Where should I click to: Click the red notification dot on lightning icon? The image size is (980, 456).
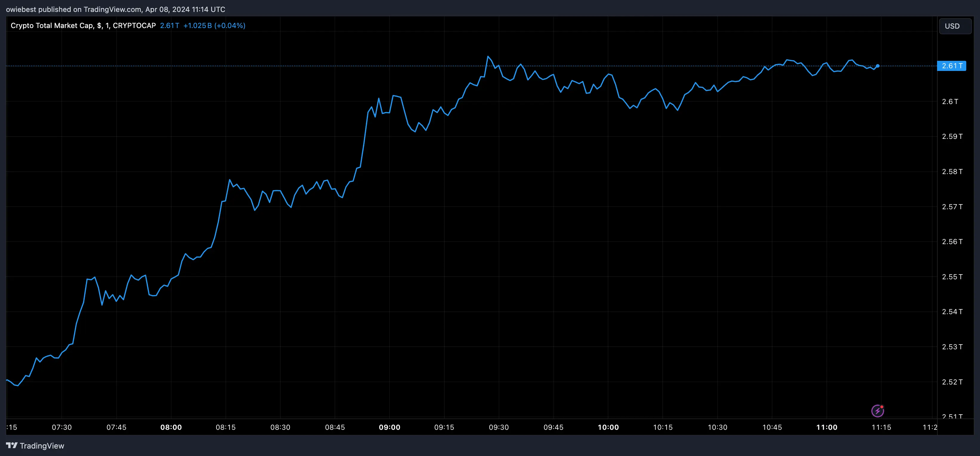coord(882,406)
